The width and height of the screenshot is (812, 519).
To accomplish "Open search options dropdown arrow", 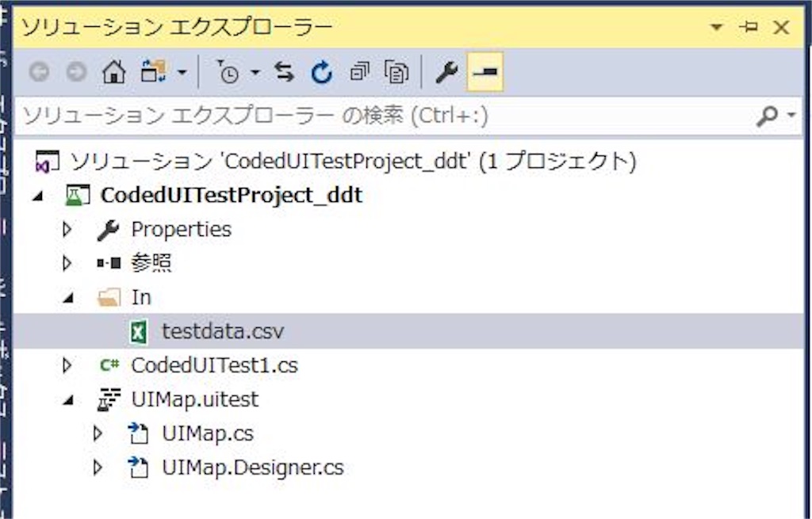I will point(791,115).
